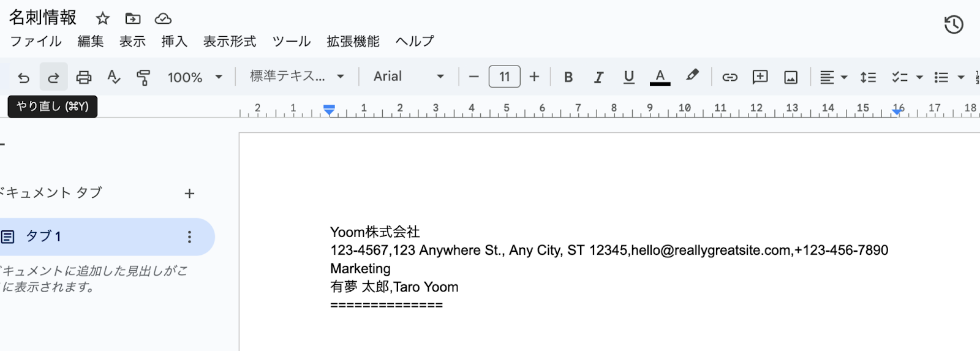Open 拡張機能 menu

pyautogui.click(x=353, y=42)
